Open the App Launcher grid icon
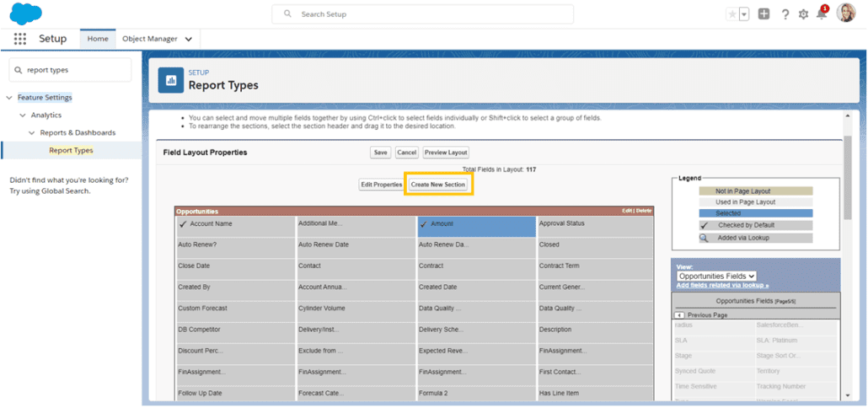The width and height of the screenshot is (868, 408). (19, 39)
